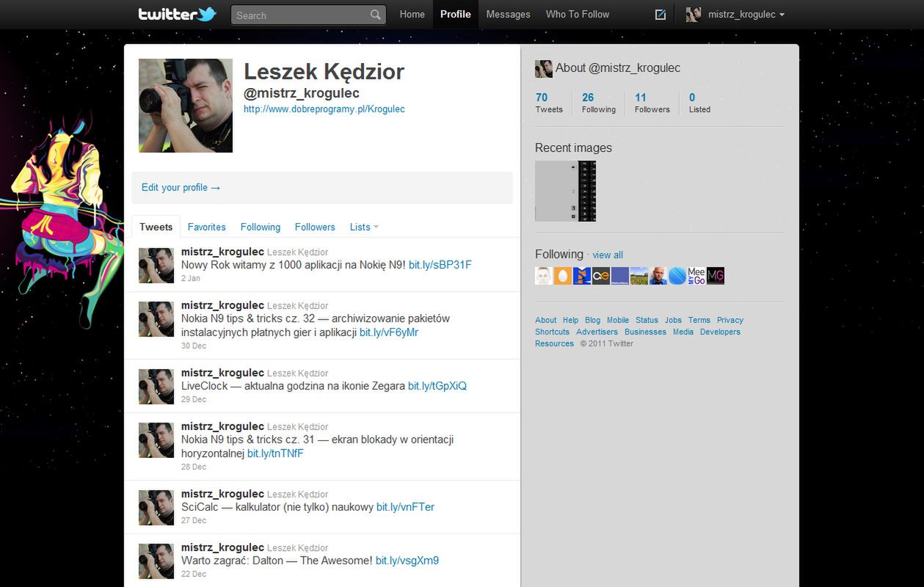Open the sketched face avatar in Following

coord(544,276)
